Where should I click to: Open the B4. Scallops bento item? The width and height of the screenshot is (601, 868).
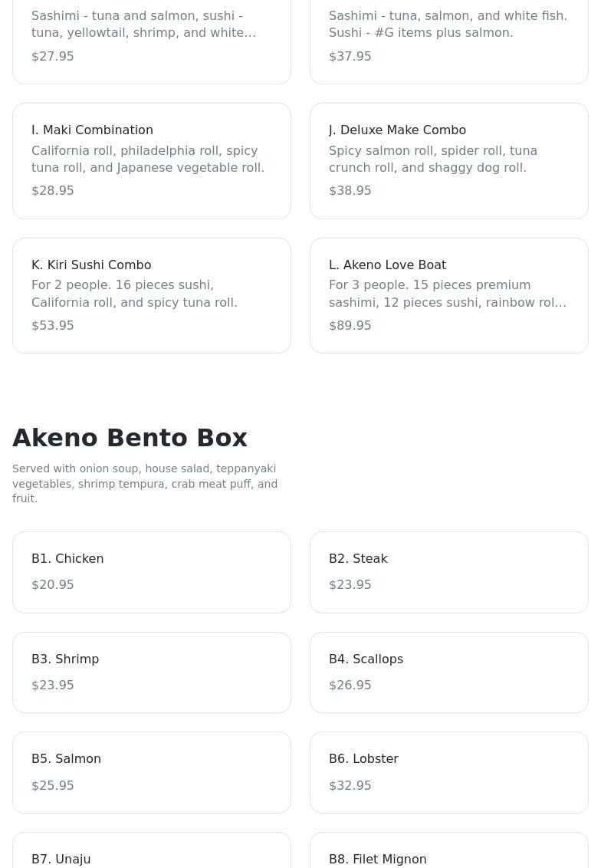click(x=449, y=672)
